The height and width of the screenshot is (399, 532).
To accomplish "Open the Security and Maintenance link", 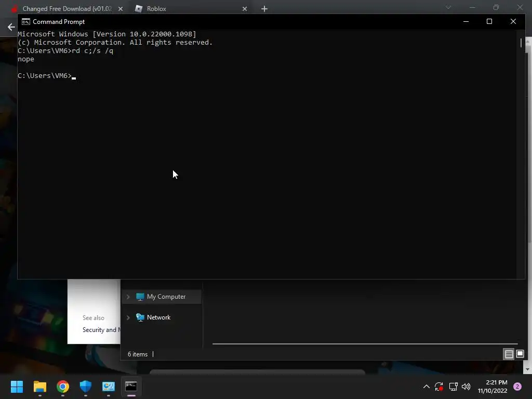I will pyautogui.click(x=101, y=330).
